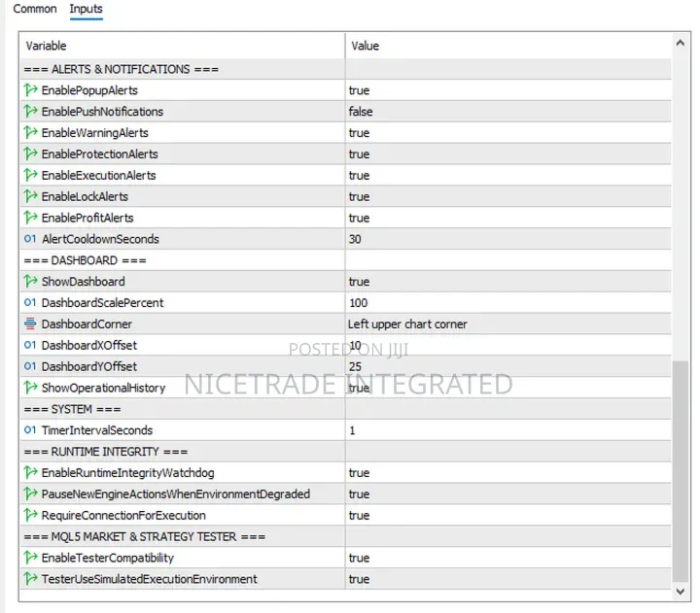
Task: Click the EnableWarningAlerts boolean icon
Action: (30, 132)
